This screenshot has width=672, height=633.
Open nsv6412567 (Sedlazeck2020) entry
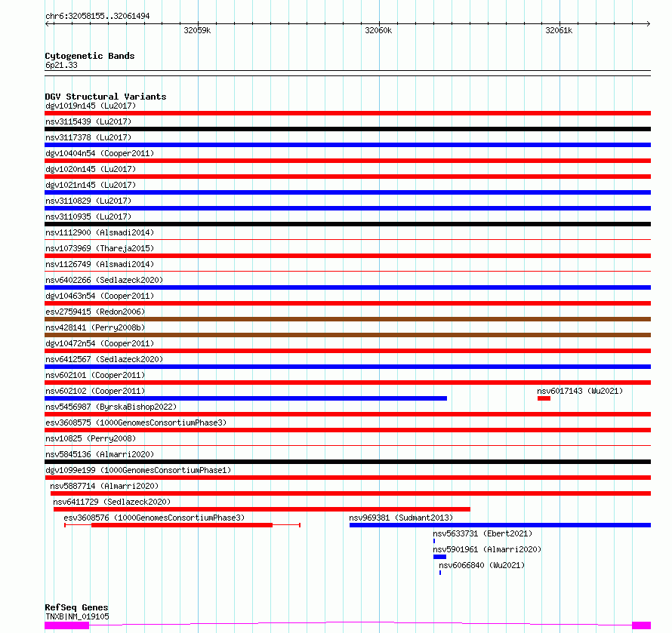click(x=104, y=359)
